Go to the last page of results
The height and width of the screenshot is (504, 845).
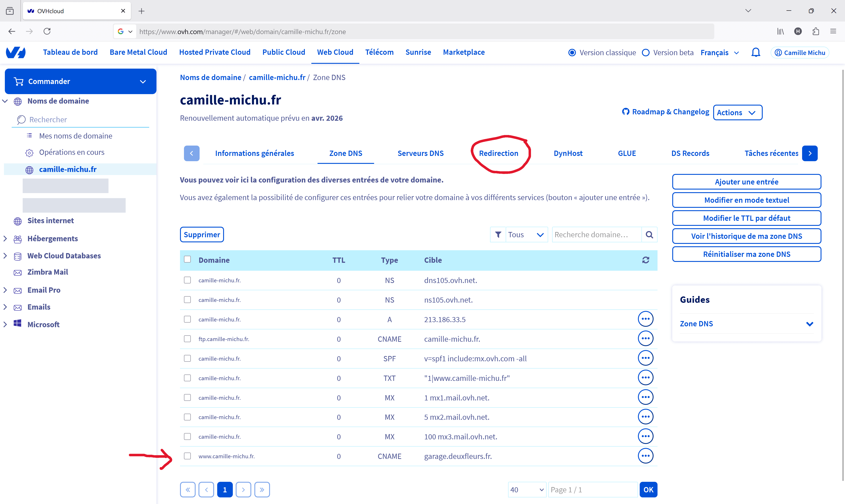(262, 489)
